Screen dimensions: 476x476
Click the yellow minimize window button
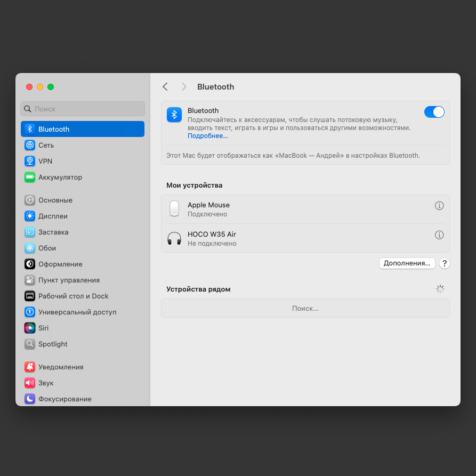[x=40, y=87]
